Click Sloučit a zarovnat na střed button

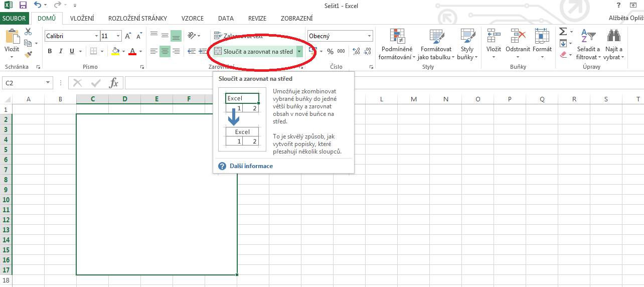pos(254,51)
